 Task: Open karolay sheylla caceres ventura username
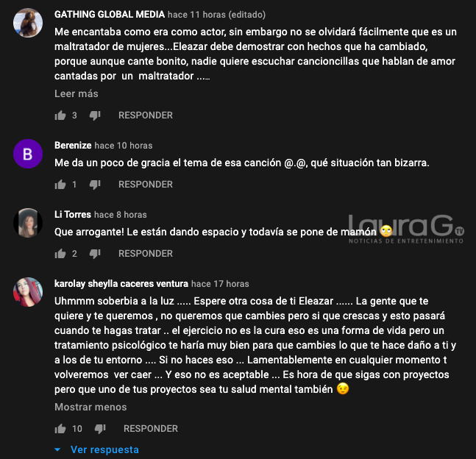(x=121, y=283)
